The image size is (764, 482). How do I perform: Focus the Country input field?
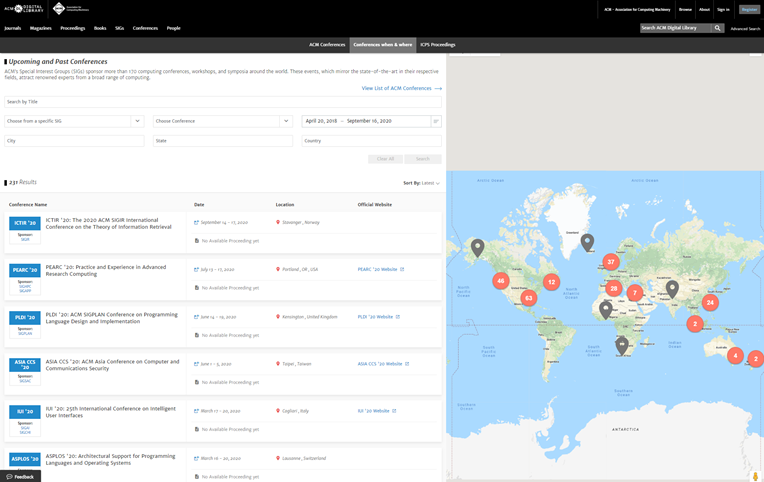(371, 141)
